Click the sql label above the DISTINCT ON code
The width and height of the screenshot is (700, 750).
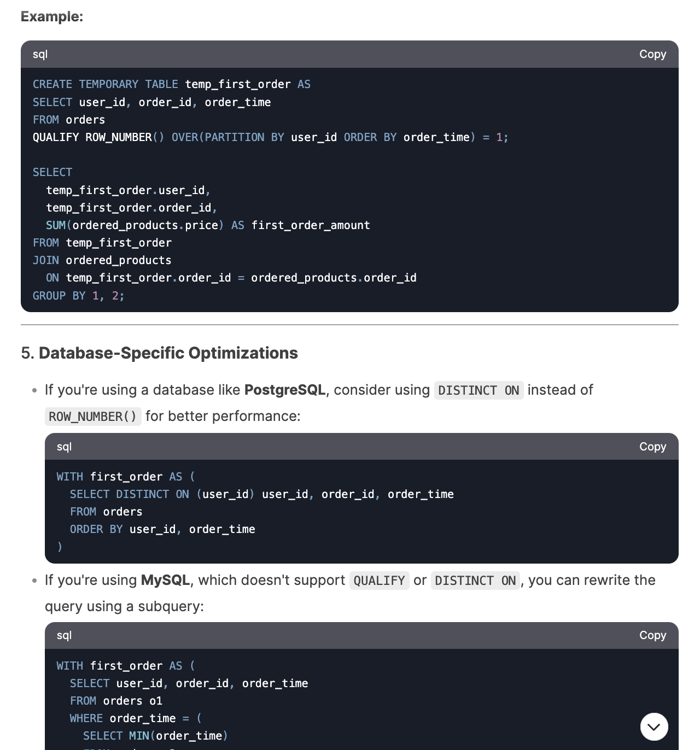pyautogui.click(x=64, y=447)
